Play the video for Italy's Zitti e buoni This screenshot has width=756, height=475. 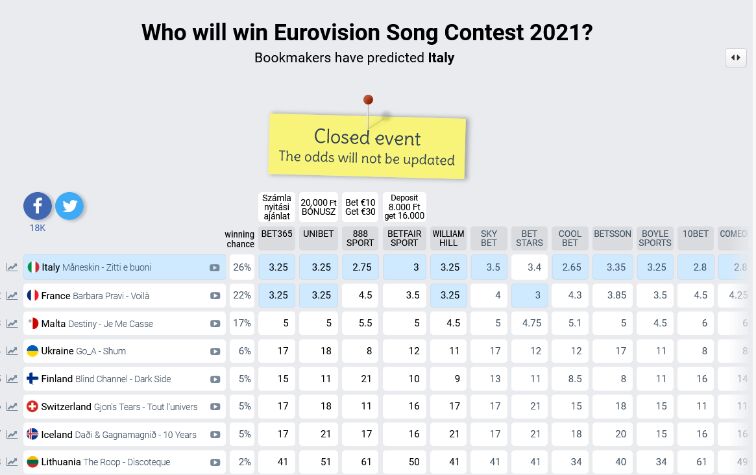coord(215,268)
